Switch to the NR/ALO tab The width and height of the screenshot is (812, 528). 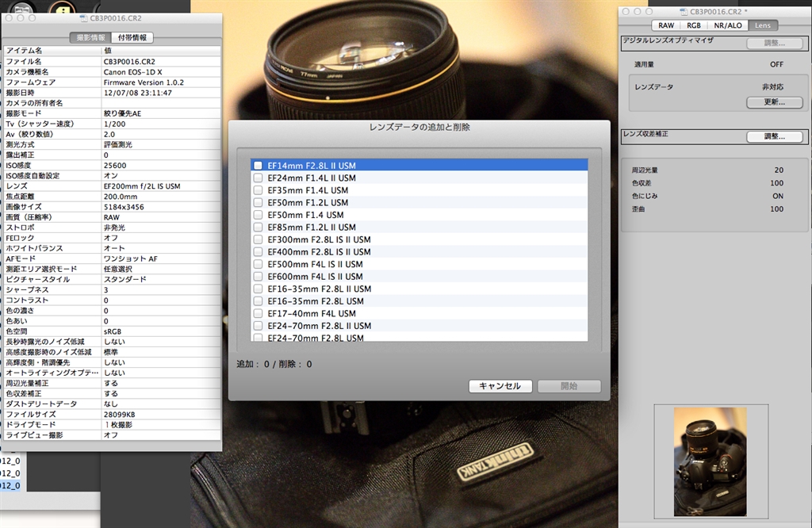coord(728,25)
